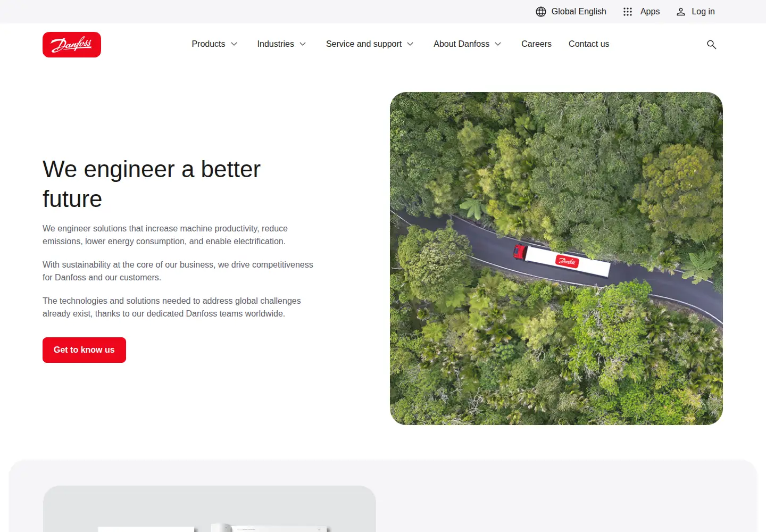Open the Service and support menu
Screen dimensions: 766x532
pos(364,44)
